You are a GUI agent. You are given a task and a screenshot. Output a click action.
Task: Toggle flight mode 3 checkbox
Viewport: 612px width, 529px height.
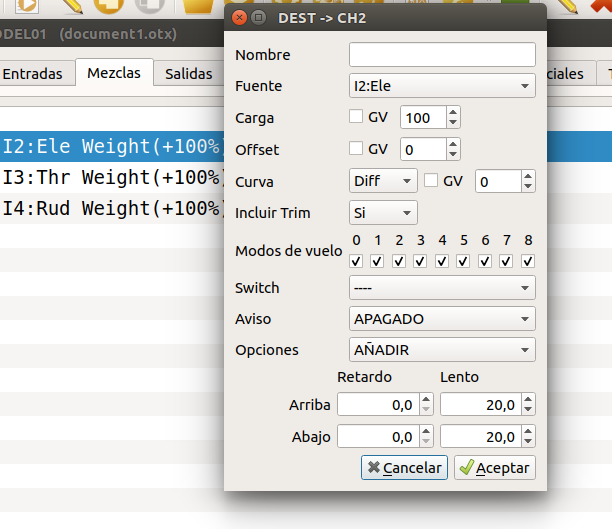click(x=420, y=261)
